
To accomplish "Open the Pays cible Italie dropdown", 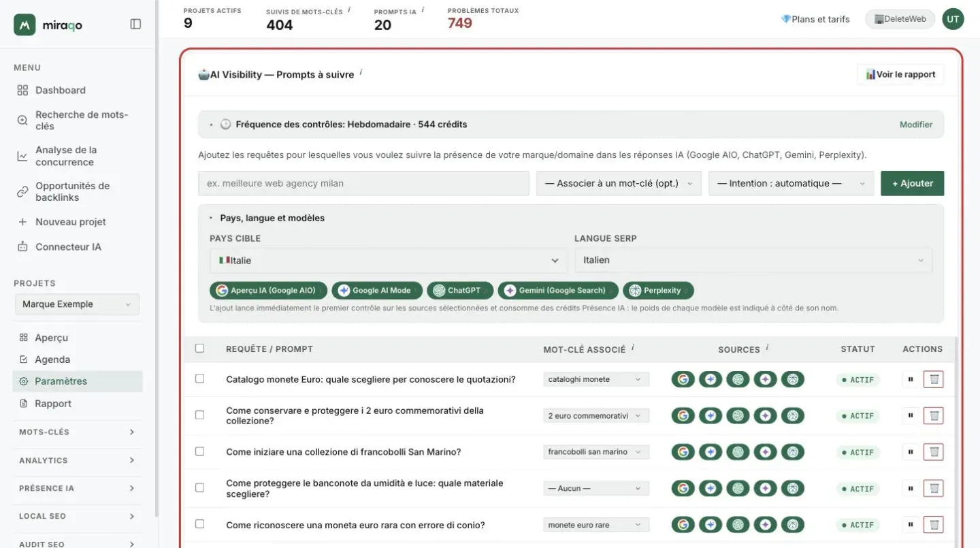I will click(389, 260).
